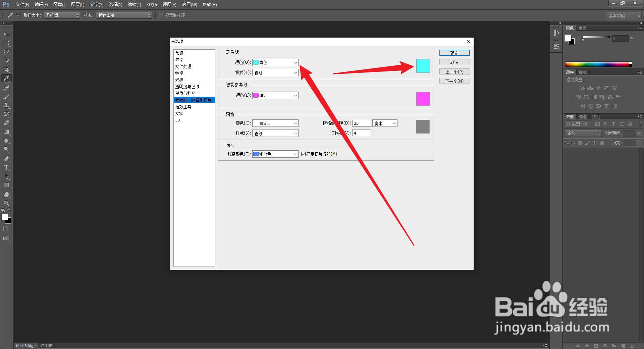Switch to the 通道 tab

583,116
